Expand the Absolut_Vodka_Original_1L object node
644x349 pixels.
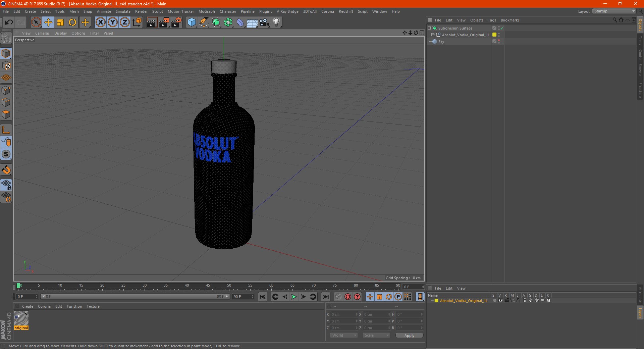point(433,35)
